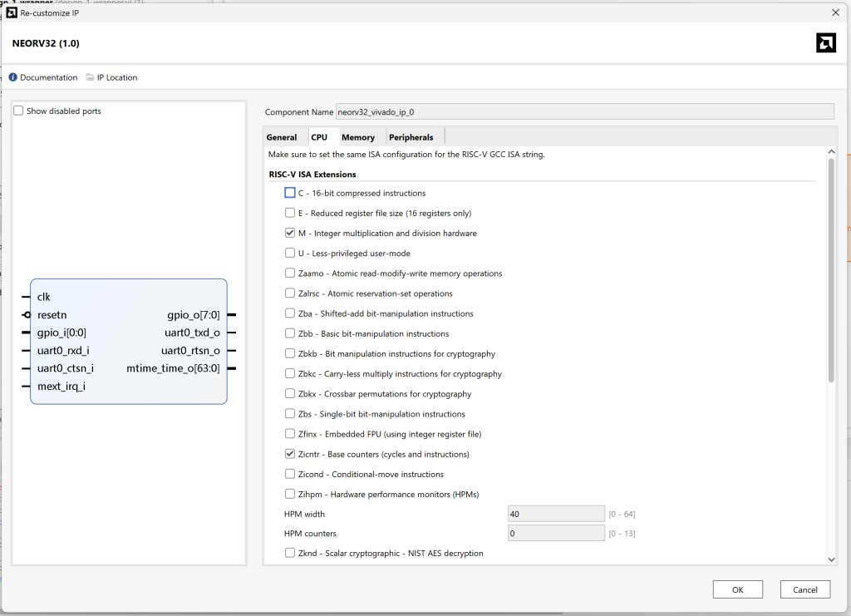Enable Zfinx embedded FPU
The width and height of the screenshot is (851, 616).
(290, 434)
